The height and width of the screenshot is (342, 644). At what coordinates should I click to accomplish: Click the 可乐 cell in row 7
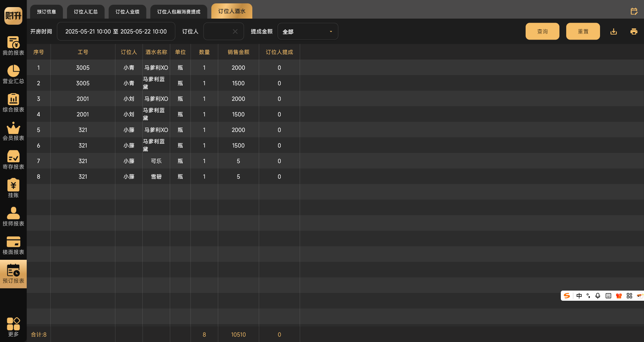click(x=156, y=161)
